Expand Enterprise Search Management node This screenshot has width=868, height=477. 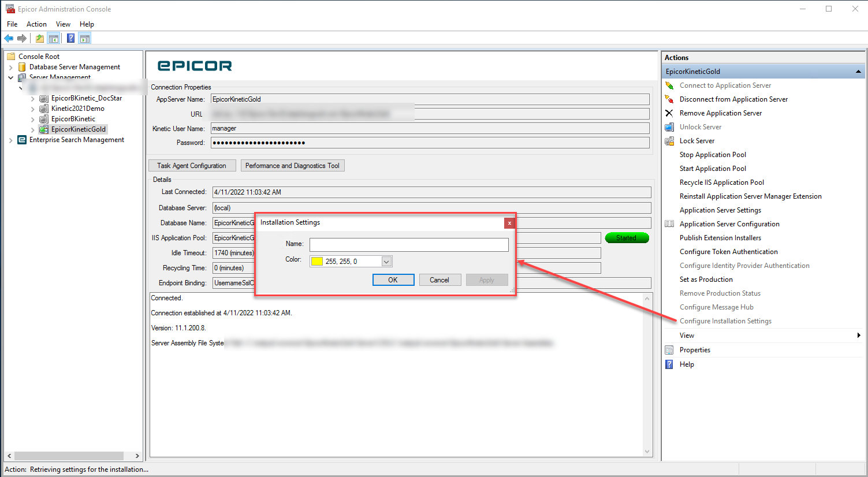point(10,140)
